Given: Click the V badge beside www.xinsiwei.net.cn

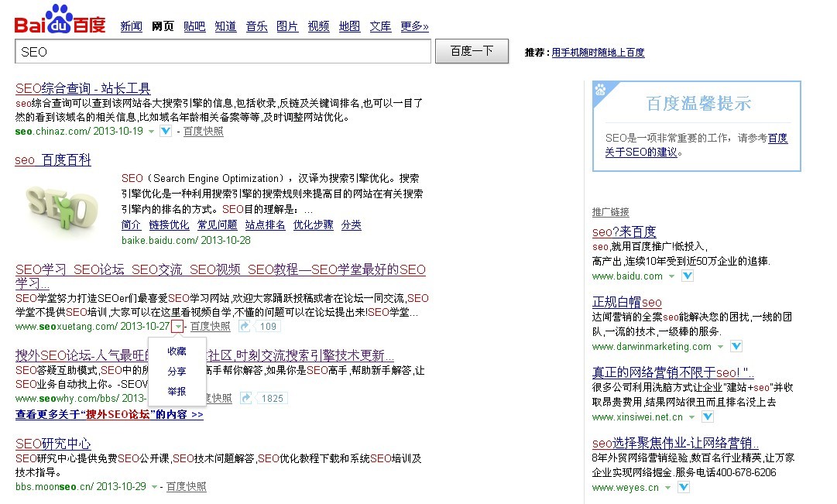Looking at the screenshot, I should click(707, 417).
